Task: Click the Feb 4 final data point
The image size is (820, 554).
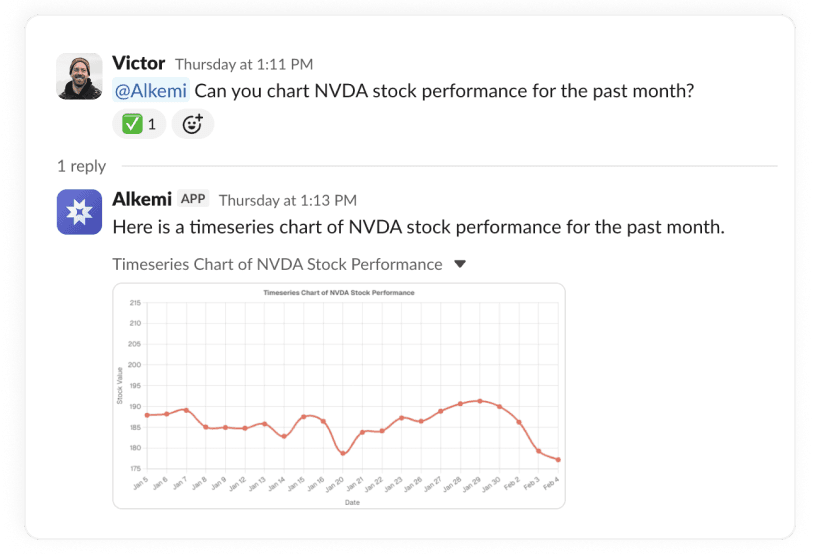Action: pyautogui.click(x=558, y=460)
